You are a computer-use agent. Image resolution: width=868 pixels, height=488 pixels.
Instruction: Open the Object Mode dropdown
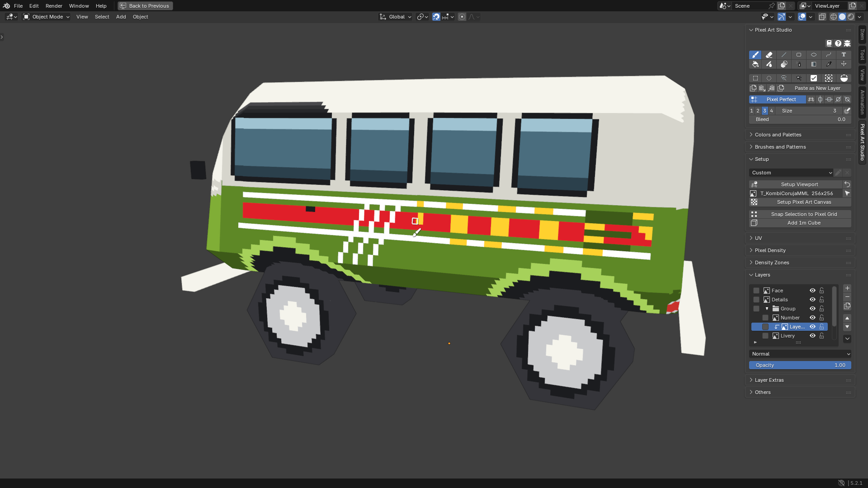coord(47,17)
